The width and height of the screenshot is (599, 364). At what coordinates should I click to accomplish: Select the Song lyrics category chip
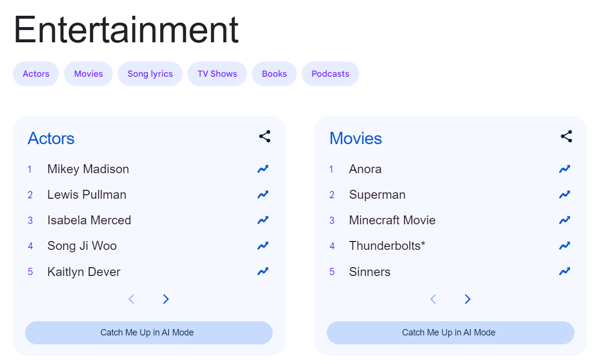(150, 74)
